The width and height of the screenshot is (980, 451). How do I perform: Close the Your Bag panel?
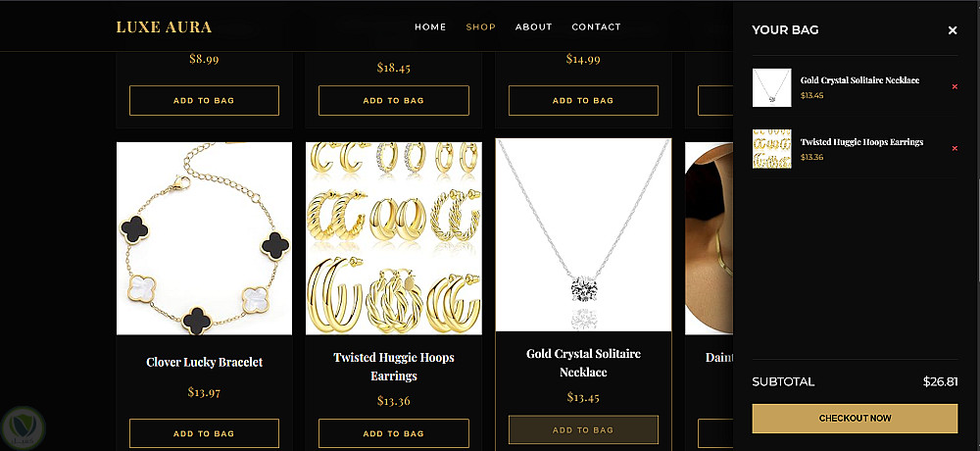952,30
